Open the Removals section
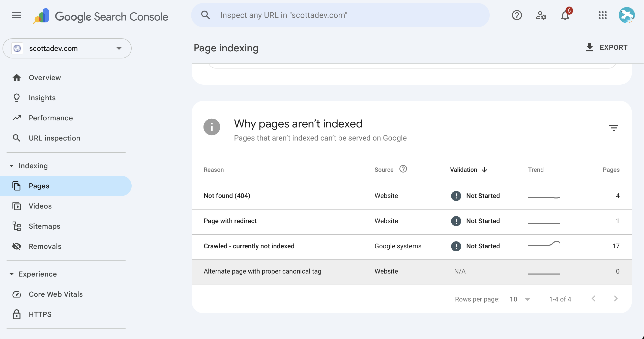 click(x=45, y=246)
